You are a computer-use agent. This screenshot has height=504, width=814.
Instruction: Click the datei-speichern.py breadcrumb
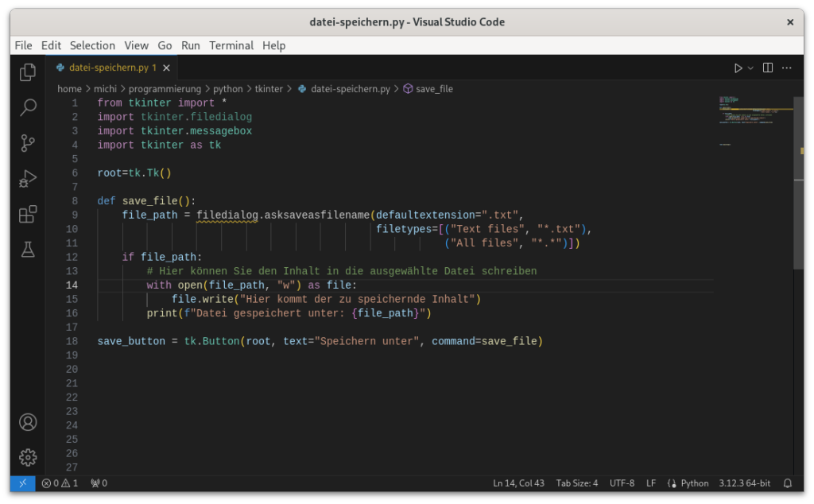(x=344, y=89)
